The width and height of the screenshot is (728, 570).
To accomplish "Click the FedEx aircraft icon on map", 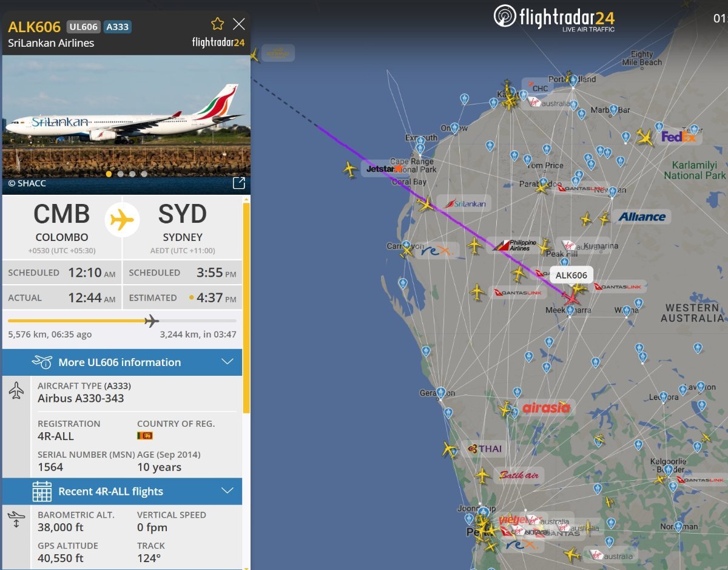I will click(x=645, y=138).
